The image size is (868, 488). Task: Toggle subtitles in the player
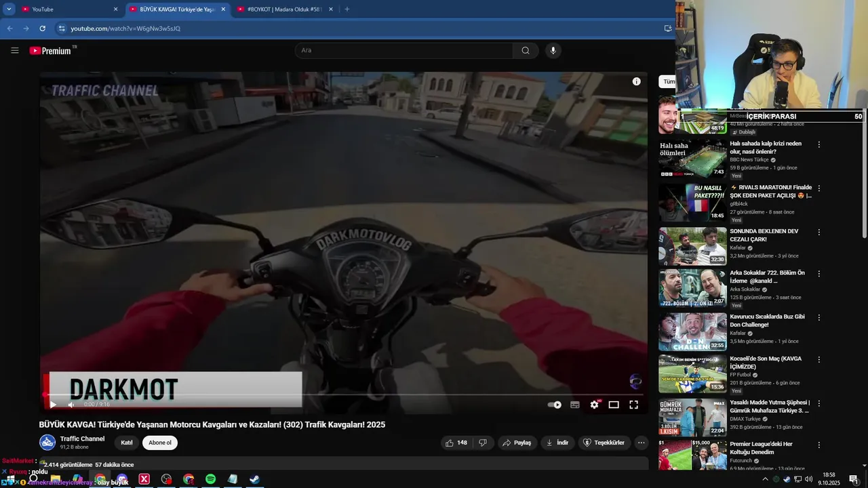pyautogui.click(x=575, y=405)
